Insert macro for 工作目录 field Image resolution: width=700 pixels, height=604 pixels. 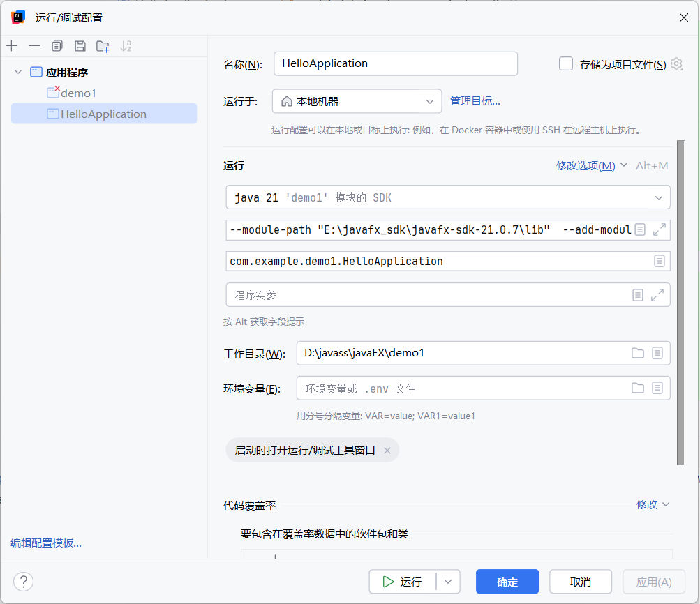[657, 353]
